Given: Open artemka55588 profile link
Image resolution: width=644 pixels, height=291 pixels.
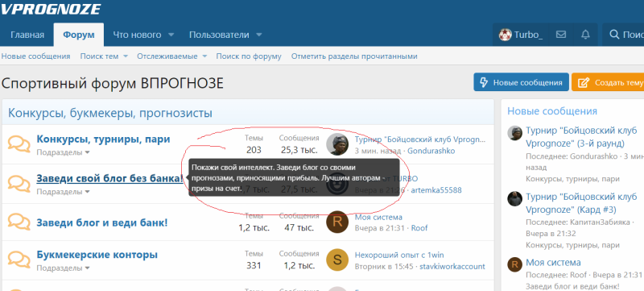Looking at the screenshot, I should point(436,190).
